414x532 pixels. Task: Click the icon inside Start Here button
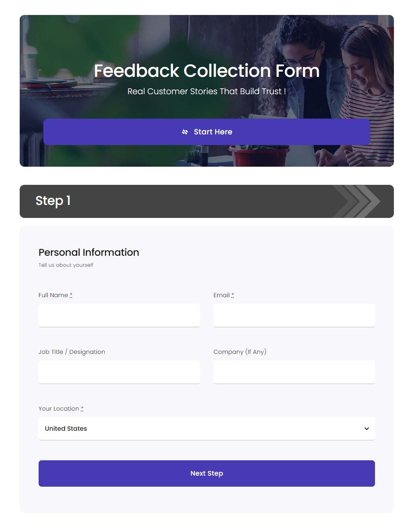pos(185,132)
